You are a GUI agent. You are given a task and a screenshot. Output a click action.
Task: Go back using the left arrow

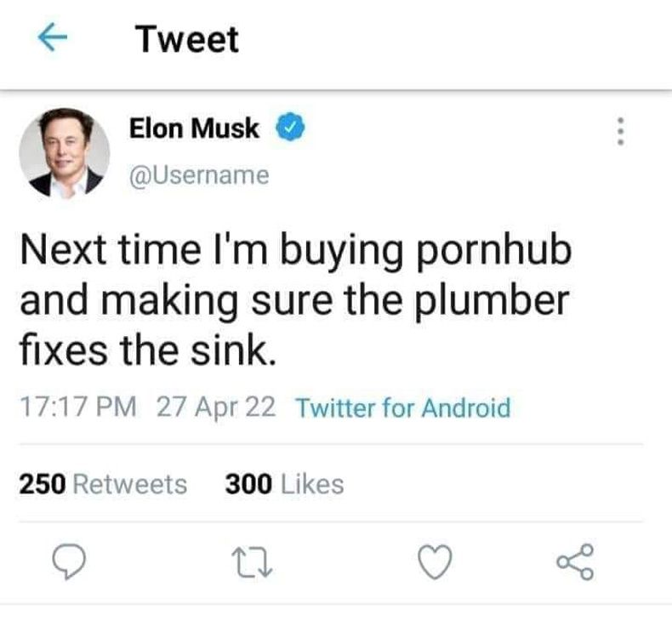pyautogui.click(x=53, y=41)
